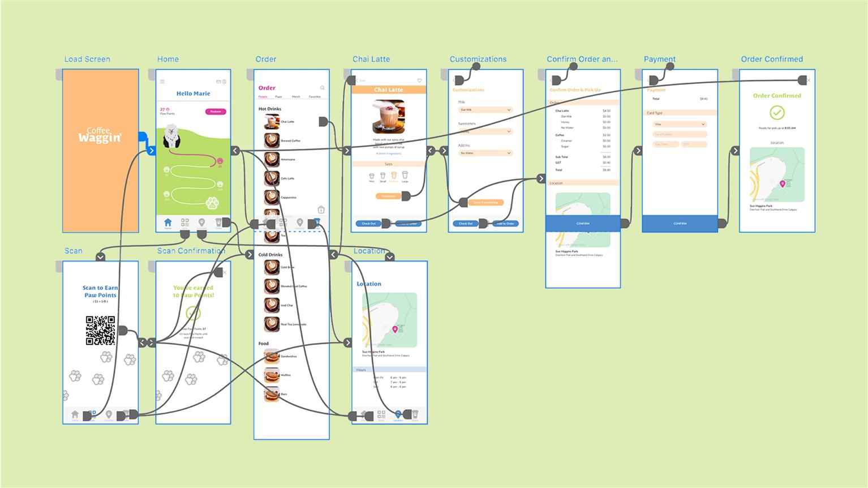Click the search icon on Order artboard
The image size is (868, 488).
coord(323,88)
